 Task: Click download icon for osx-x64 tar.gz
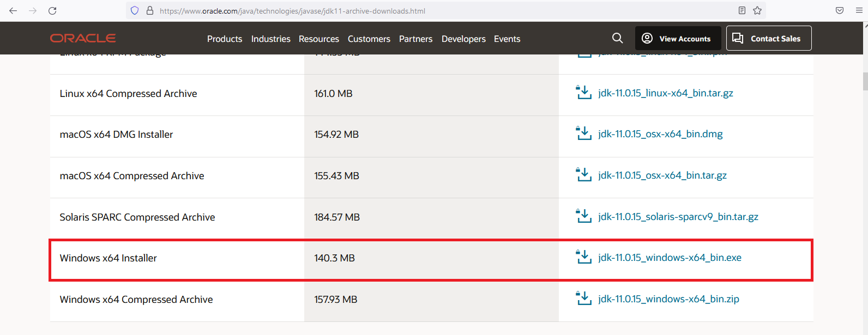pyautogui.click(x=584, y=175)
